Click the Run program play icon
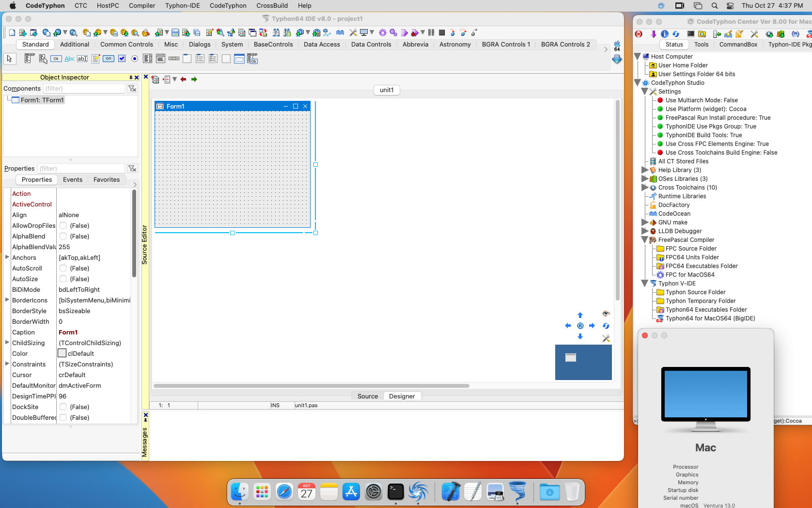The height and width of the screenshot is (508, 812). coord(404,32)
